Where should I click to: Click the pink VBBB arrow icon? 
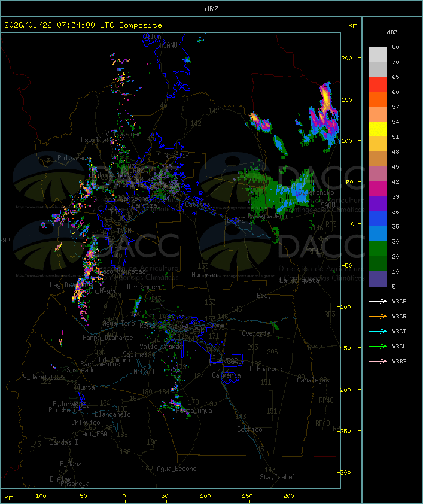(378, 361)
